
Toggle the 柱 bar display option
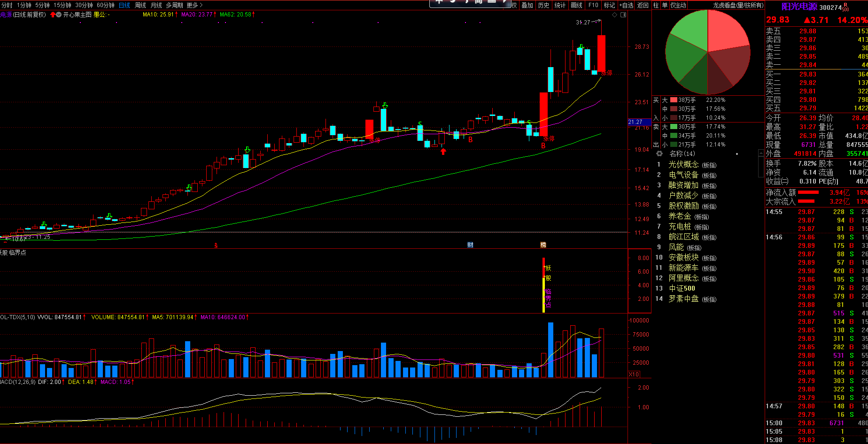tap(656, 5)
